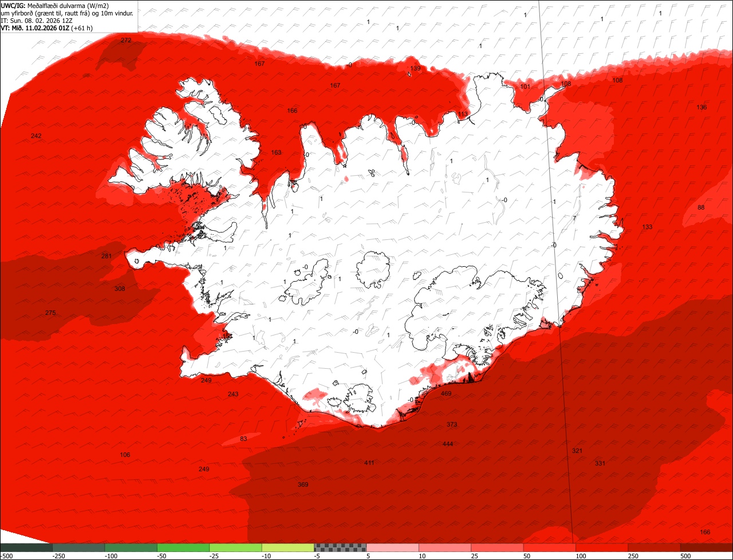Screen dimensions: 733x560
Task: Click the map value 243
Action: coord(233,394)
